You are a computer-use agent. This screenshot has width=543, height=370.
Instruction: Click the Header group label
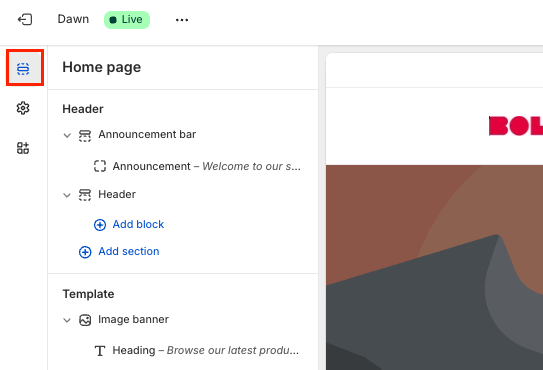pos(83,109)
